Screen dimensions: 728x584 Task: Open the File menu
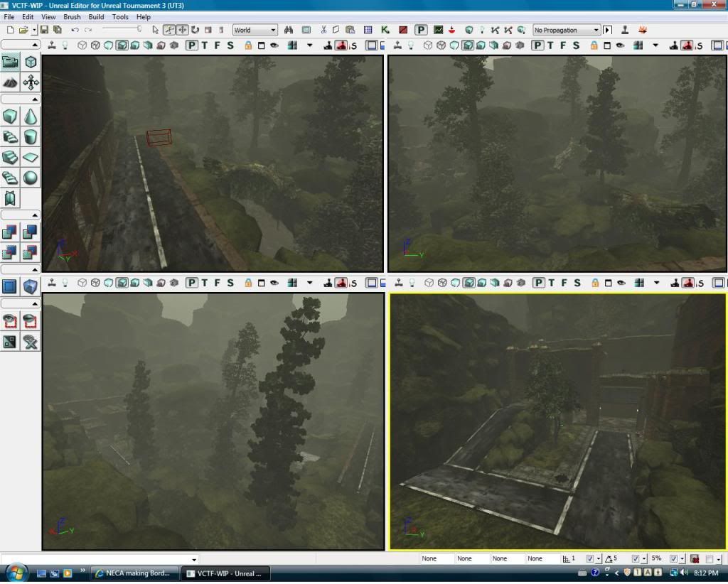click(9, 17)
